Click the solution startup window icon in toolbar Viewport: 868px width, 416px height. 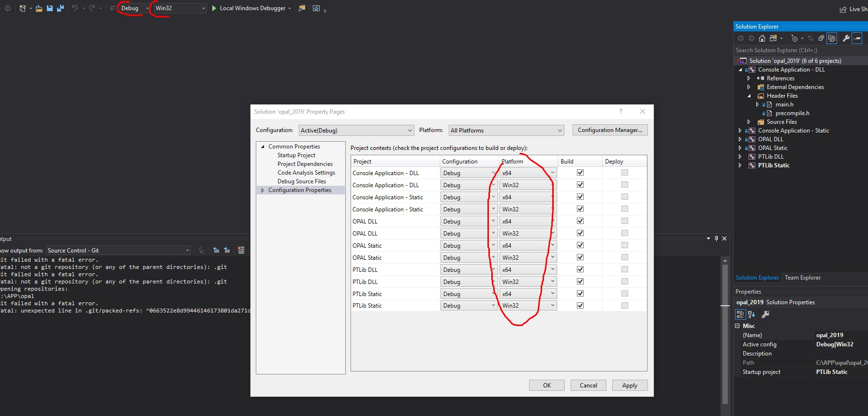(x=316, y=8)
